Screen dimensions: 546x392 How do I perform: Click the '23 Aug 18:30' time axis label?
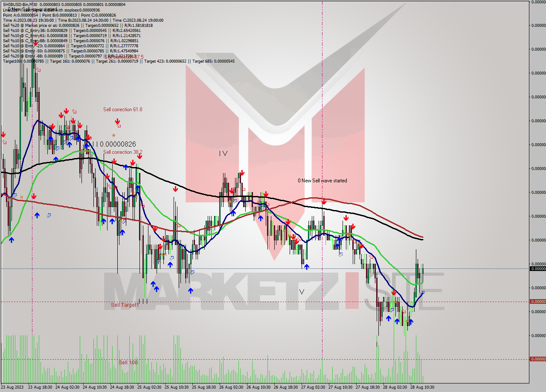tap(40, 387)
